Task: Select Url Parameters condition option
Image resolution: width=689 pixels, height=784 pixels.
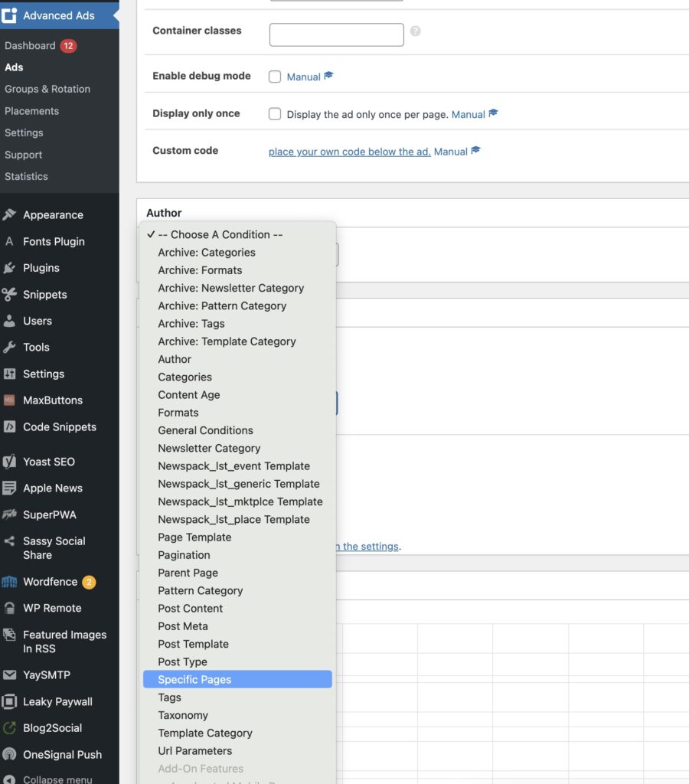Action: pyautogui.click(x=194, y=751)
